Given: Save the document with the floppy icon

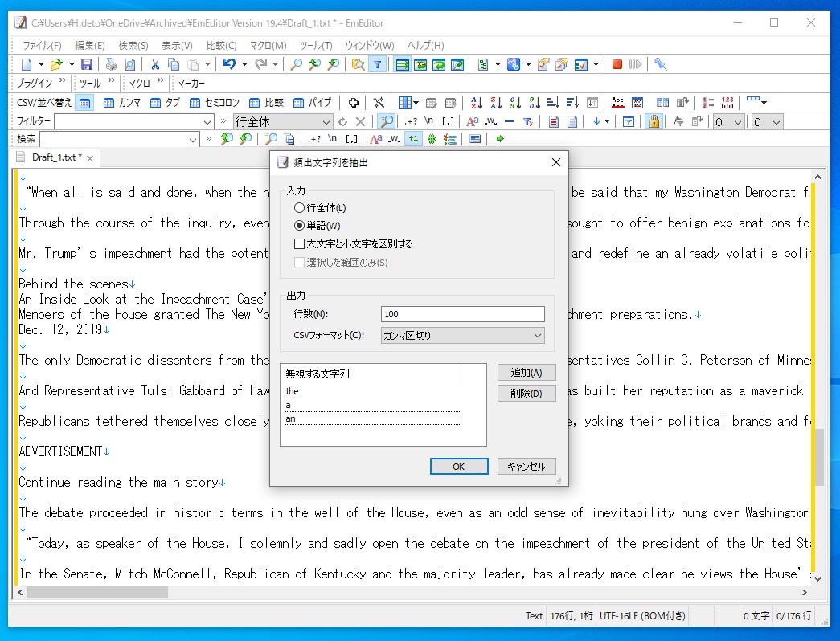Looking at the screenshot, I should 86,65.
